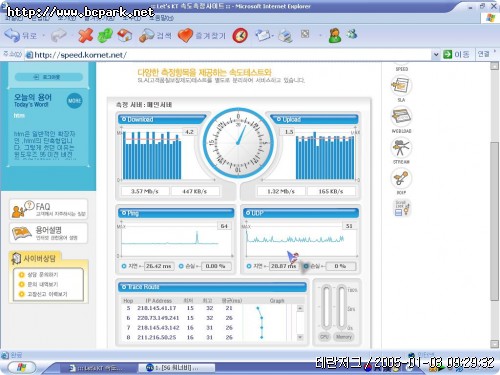Expand the Mail toolbar dropdown arrow
Image resolution: width=500 pixels, height=375 pixels.
click(273, 35)
